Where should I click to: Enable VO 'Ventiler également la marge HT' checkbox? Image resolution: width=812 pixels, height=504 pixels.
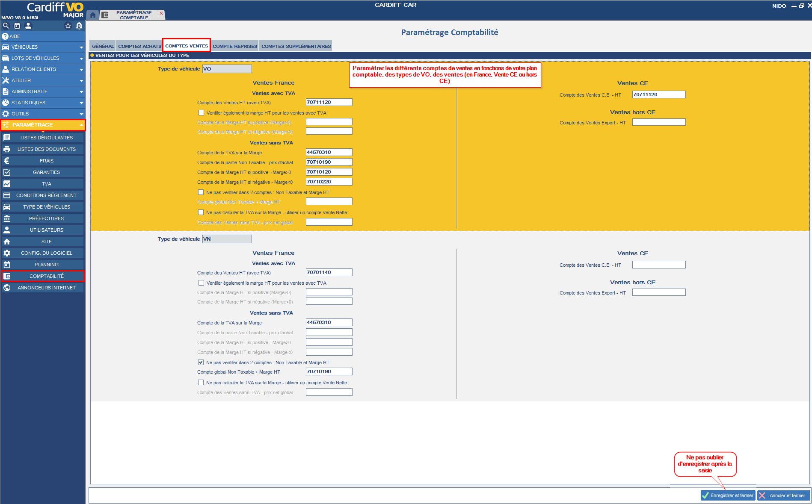(x=201, y=113)
